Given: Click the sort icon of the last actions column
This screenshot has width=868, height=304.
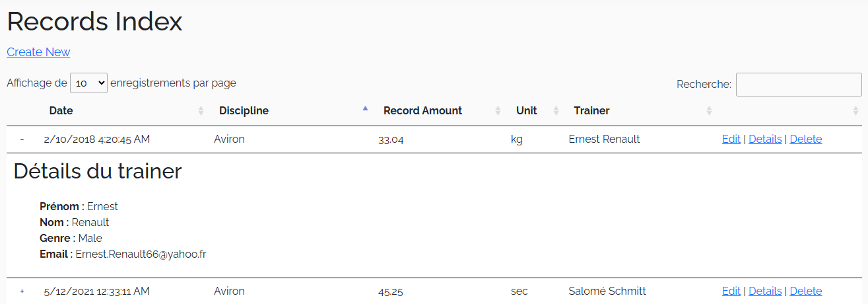Looking at the screenshot, I should click(x=855, y=111).
